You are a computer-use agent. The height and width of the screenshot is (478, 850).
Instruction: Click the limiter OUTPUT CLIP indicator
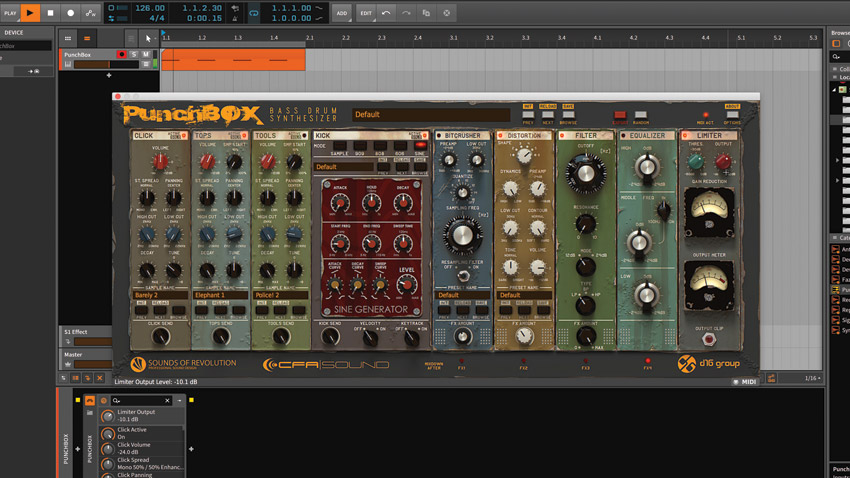(x=709, y=340)
